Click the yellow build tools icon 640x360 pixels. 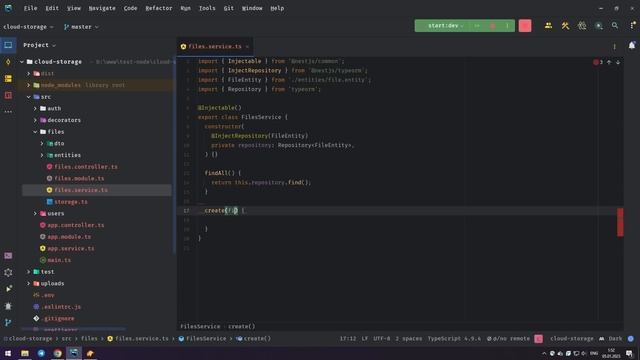tap(565, 26)
